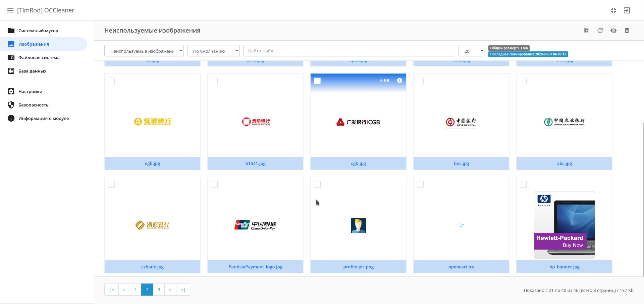
Task: Toggle the hidden-eye visibility icon
Action: click(613, 31)
